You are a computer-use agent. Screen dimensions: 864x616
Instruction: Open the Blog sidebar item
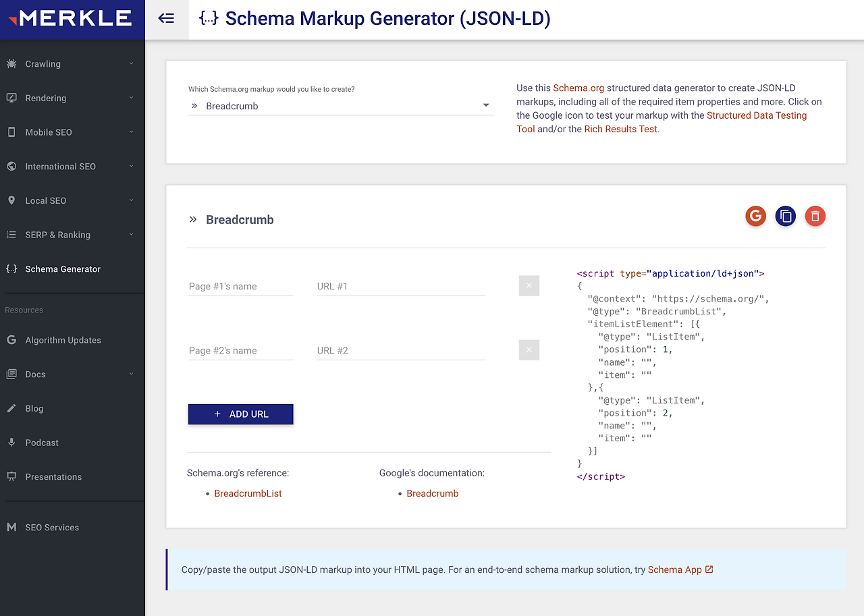coord(72,408)
